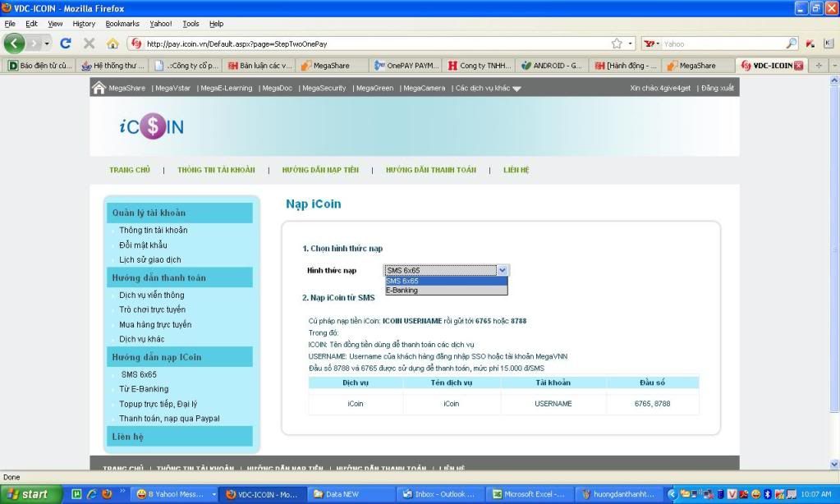Click the Windows Start button
The width and height of the screenshot is (840, 504).
[x=31, y=494]
